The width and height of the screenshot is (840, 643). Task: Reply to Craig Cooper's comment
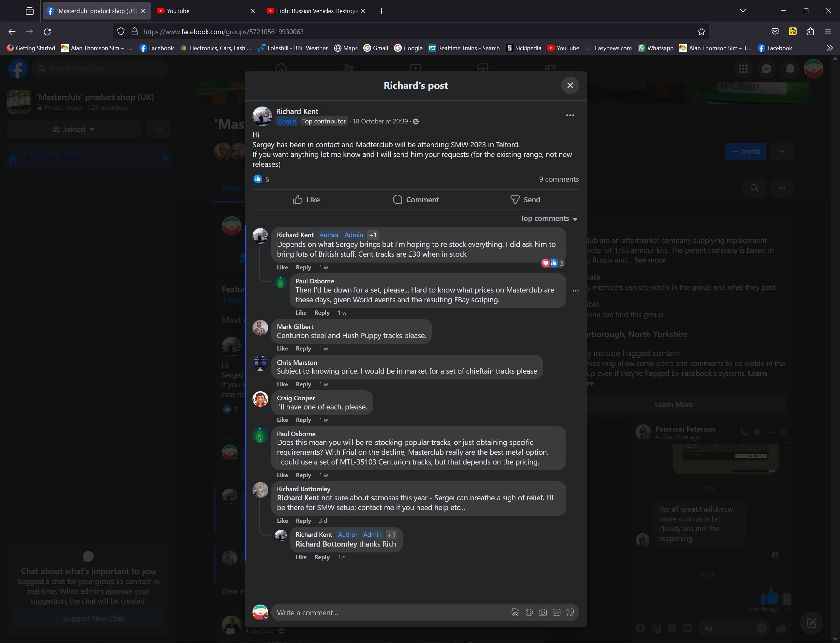(x=303, y=420)
